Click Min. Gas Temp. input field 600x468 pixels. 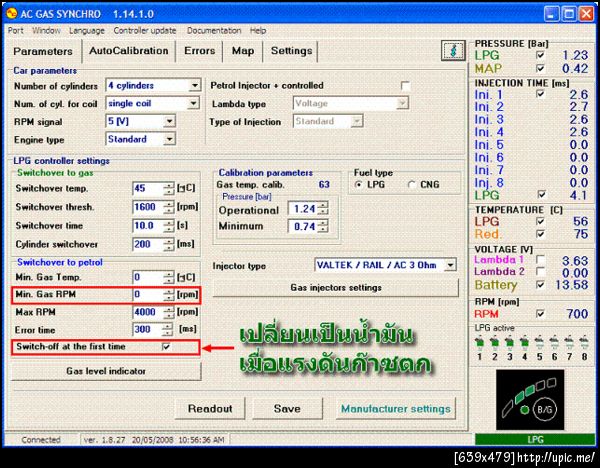(x=148, y=277)
